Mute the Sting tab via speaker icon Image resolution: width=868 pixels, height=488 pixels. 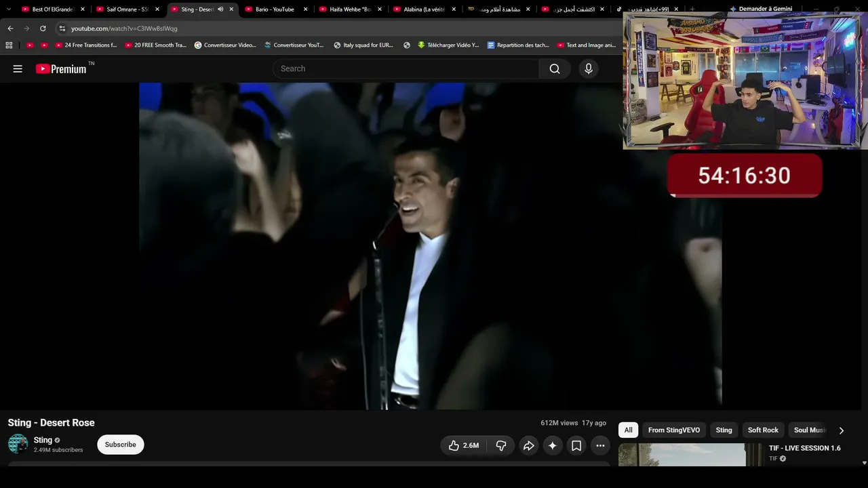click(220, 9)
